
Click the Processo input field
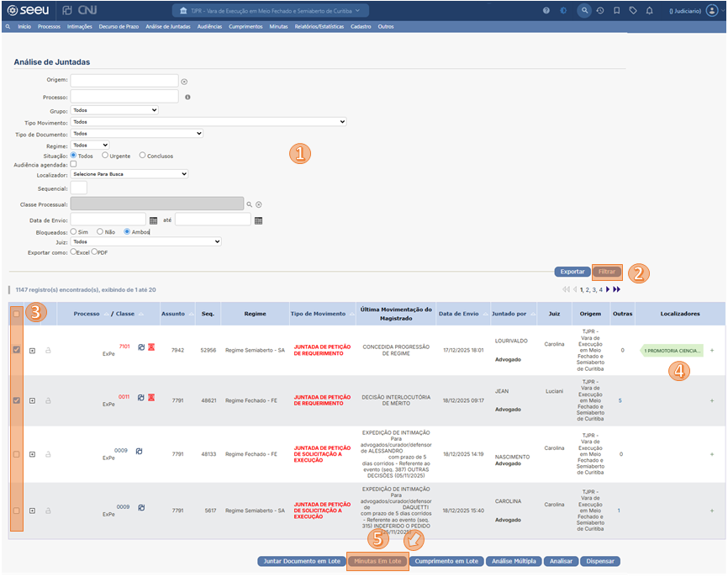[x=124, y=97]
